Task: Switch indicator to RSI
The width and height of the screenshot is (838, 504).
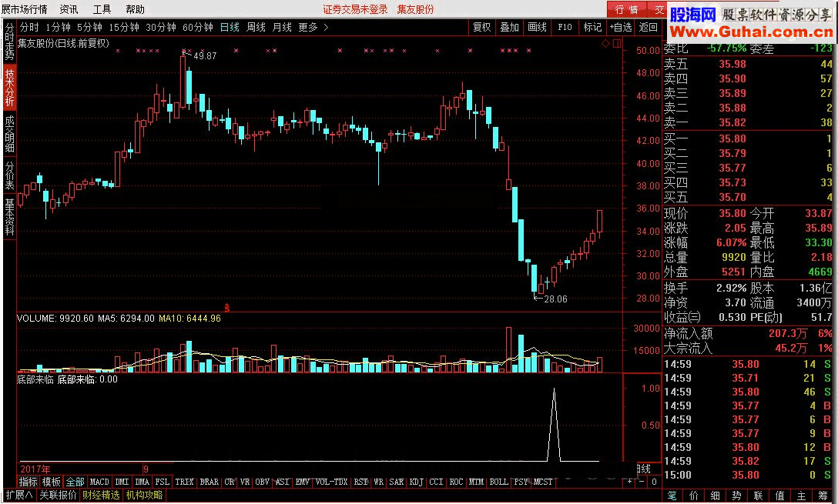Action: point(361,482)
